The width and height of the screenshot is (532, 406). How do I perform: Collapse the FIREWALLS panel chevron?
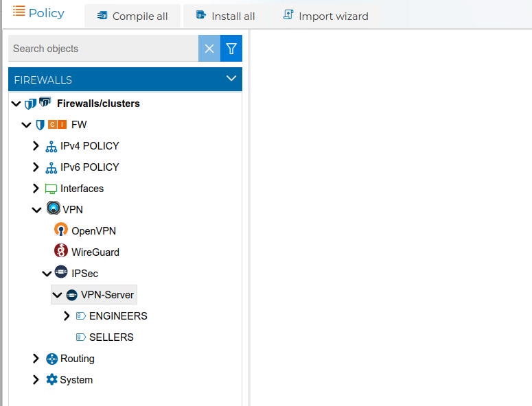(x=231, y=78)
